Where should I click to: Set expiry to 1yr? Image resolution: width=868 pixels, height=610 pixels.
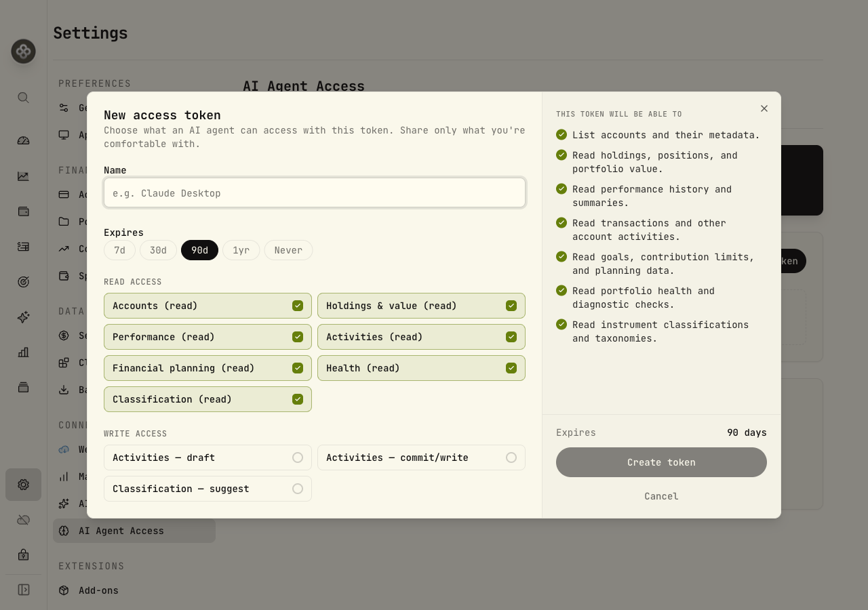[x=241, y=250]
